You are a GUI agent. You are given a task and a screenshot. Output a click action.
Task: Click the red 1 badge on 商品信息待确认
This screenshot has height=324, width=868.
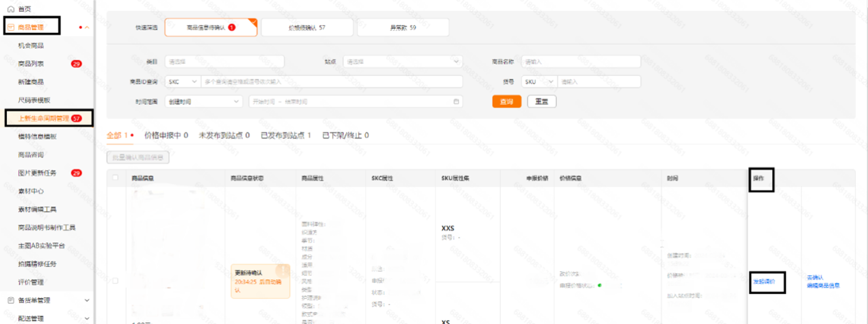[232, 27]
